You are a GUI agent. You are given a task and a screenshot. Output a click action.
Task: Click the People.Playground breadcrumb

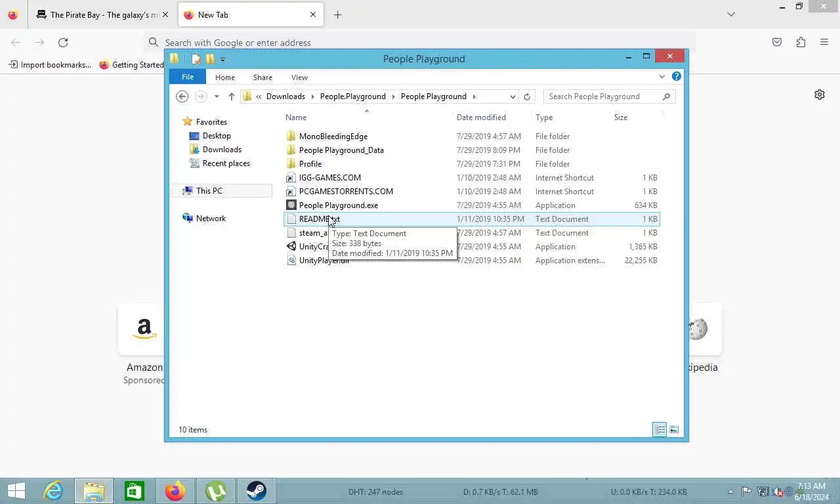[353, 96]
